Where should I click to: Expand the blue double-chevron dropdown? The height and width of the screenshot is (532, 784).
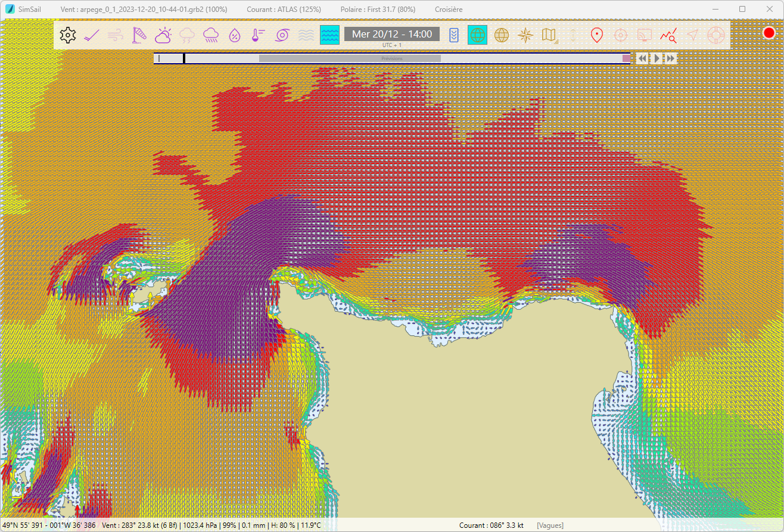(x=454, y=35)
